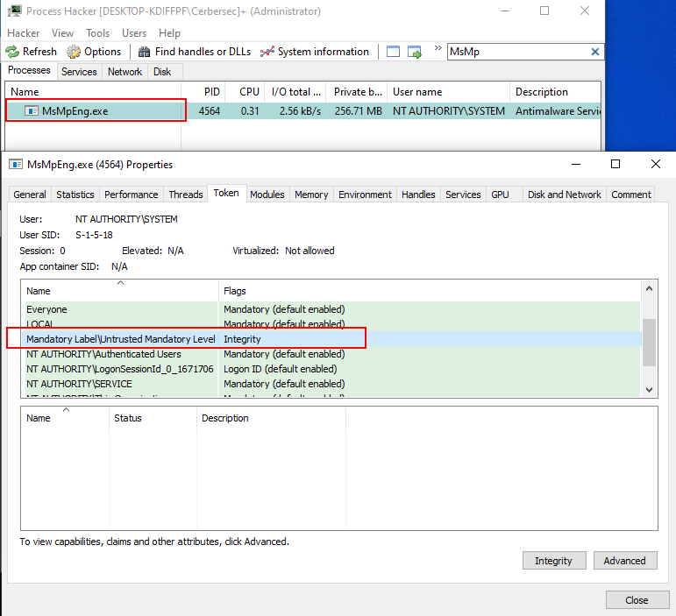Open the Help menu
This screenshot has width=676, height=616.
click(169, 33)
